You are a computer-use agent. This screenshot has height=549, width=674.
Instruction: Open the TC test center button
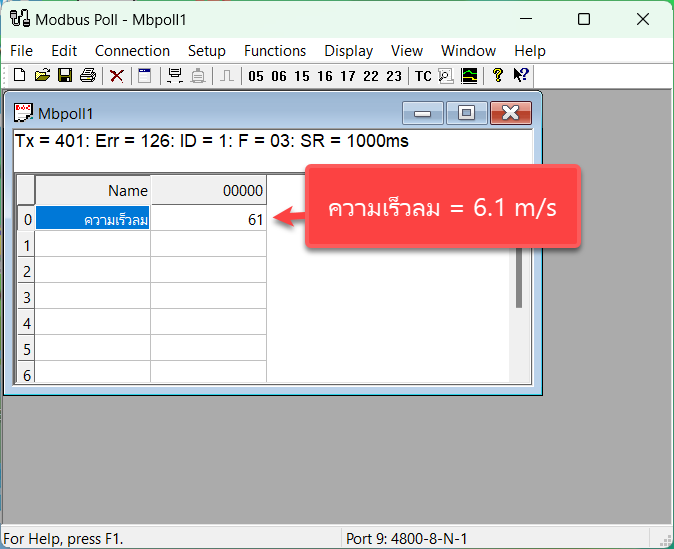pos(423,76)
